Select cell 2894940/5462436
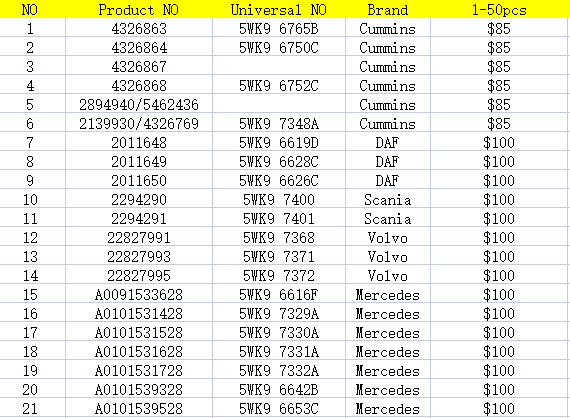 coord(139,104)
